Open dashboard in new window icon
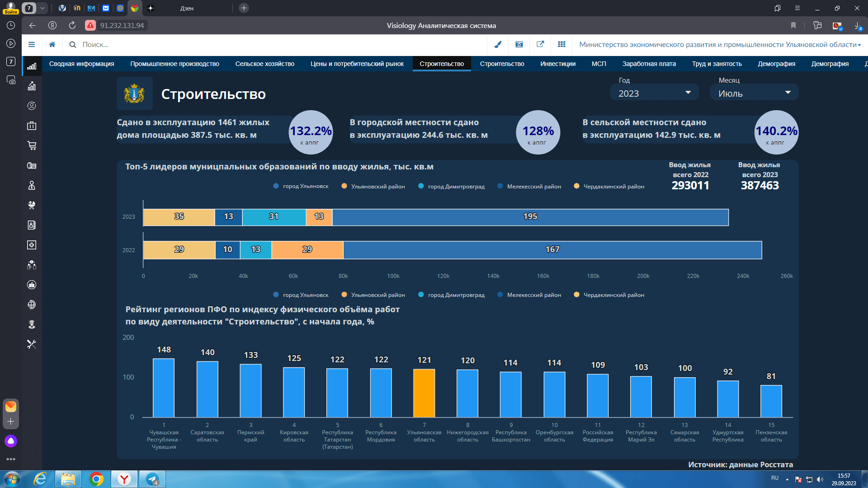The image size is (868, 488). click(x=540, y=44)
